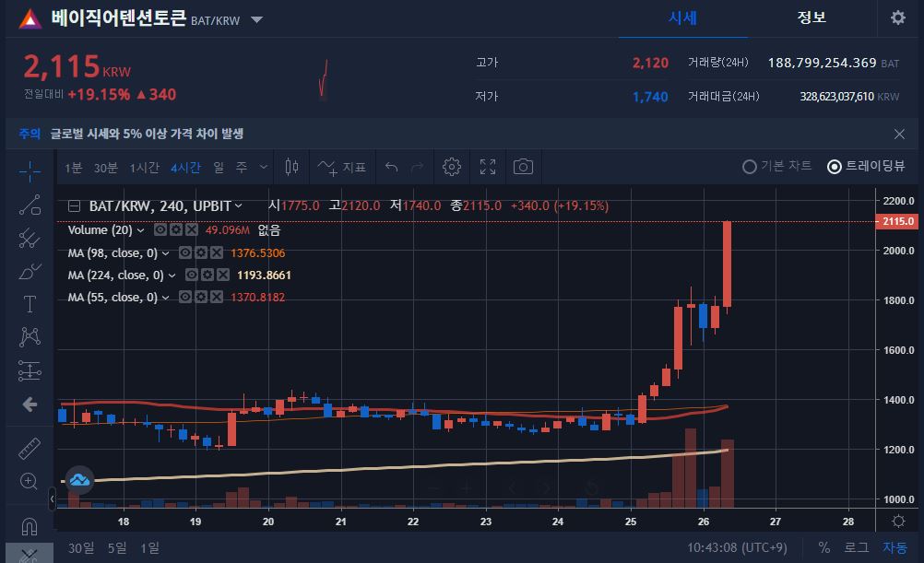Set range to 5일
The height and width of the screenshot is (563, 924).
pyautogui.click(x=117, y=547)
